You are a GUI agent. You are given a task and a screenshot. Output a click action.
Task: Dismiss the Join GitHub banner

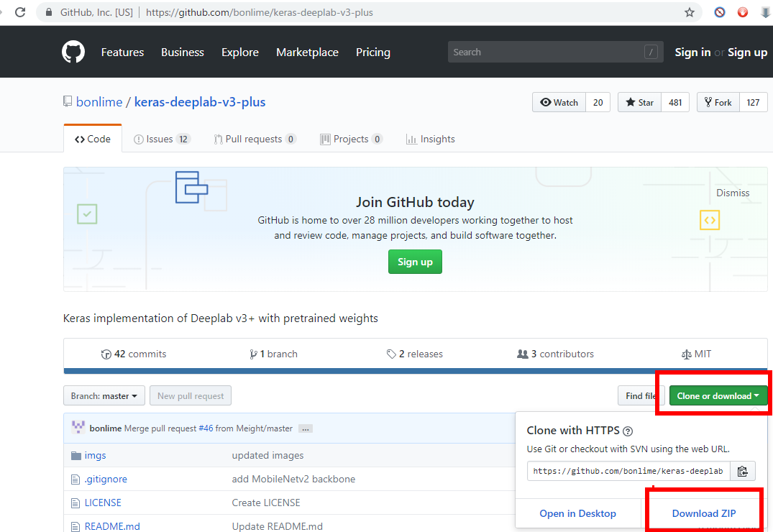pos(733,193)
